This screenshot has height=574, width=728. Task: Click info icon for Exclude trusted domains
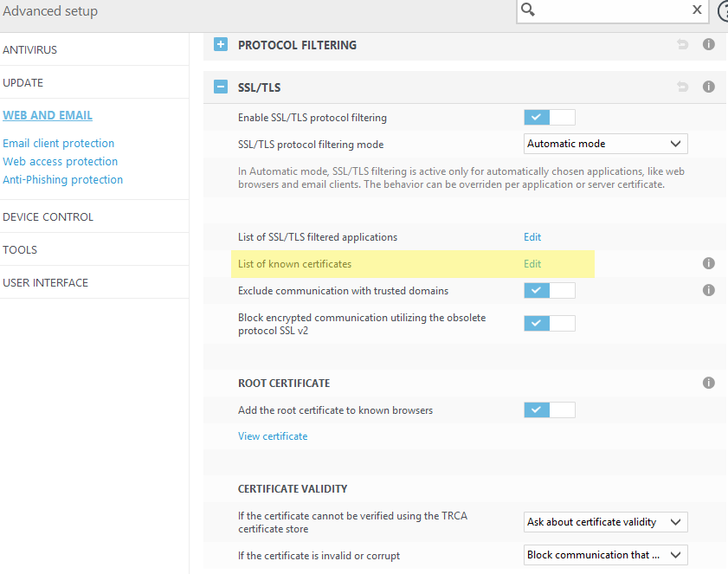point(708,290)
